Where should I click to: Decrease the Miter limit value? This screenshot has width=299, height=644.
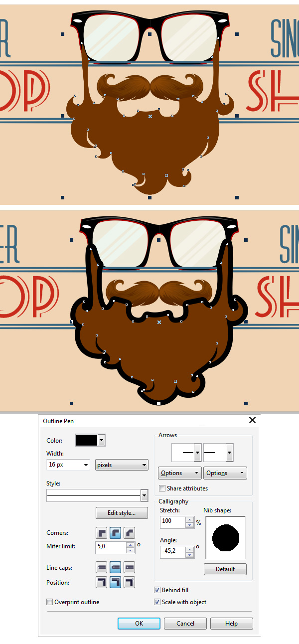tap(130, 550)
